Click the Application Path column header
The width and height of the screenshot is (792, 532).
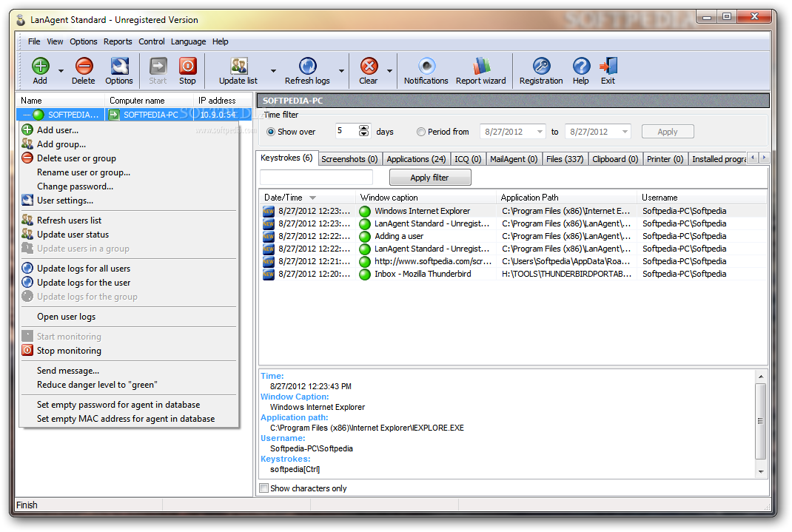click(566, 198)
